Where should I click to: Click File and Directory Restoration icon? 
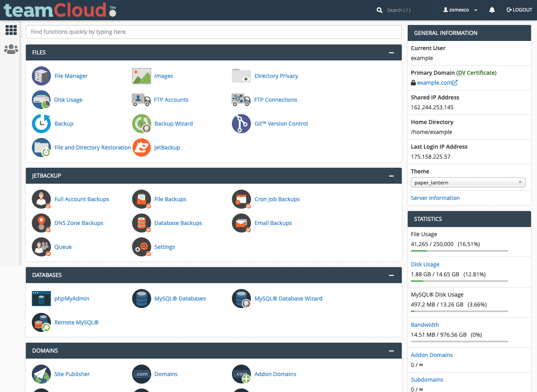[x=41, y=147]
